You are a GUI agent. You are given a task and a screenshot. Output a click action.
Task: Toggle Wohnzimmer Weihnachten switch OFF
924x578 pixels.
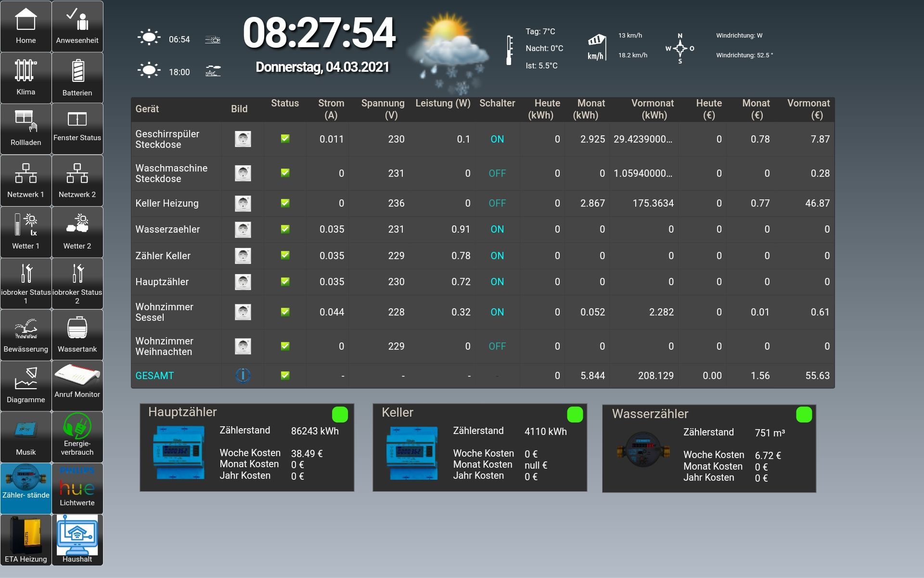point(497,346)
